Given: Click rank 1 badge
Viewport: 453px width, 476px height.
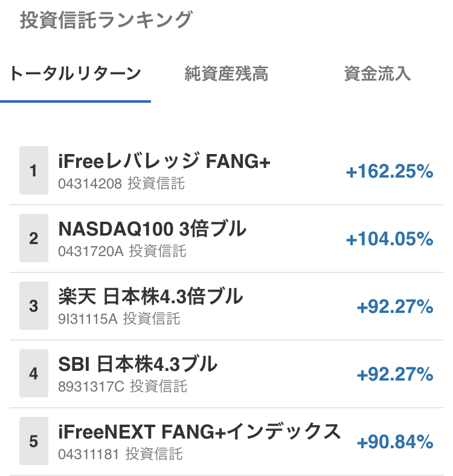Looking at the screenshot, I should 34,170.
